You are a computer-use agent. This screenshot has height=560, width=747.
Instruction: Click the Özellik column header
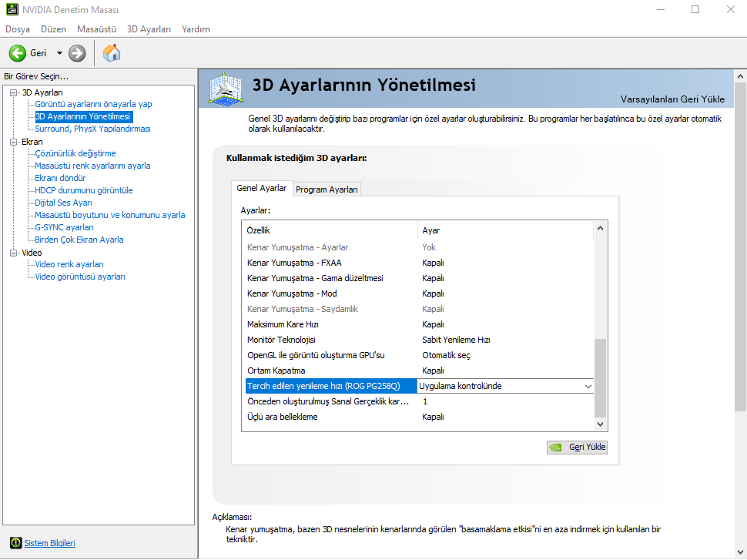coord(330,230)
